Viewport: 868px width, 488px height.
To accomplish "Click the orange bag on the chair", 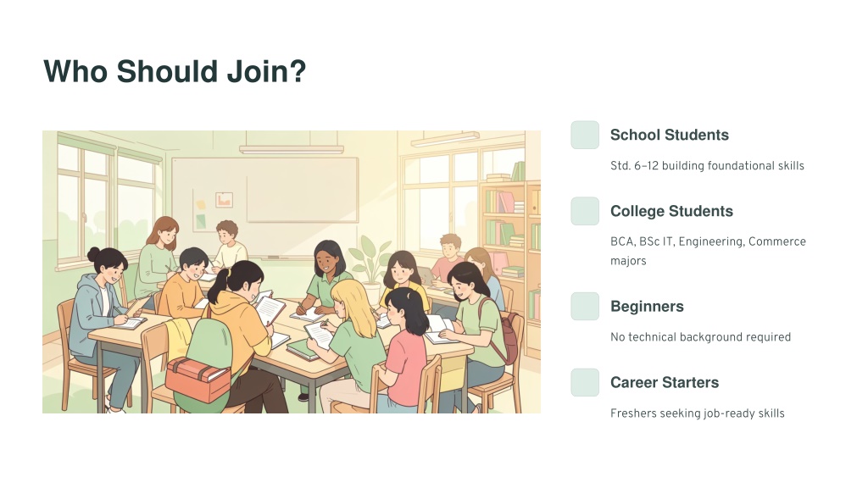I will click(198, 379).
